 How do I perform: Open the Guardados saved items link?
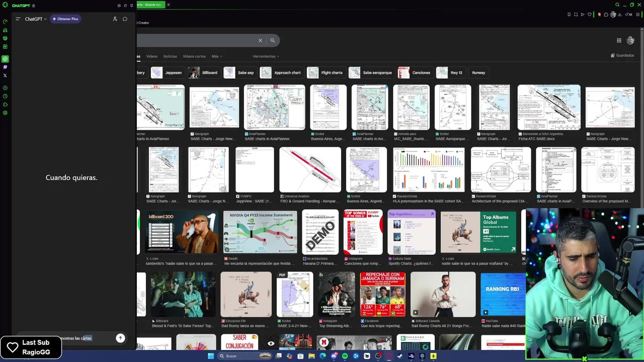[622, 55]
